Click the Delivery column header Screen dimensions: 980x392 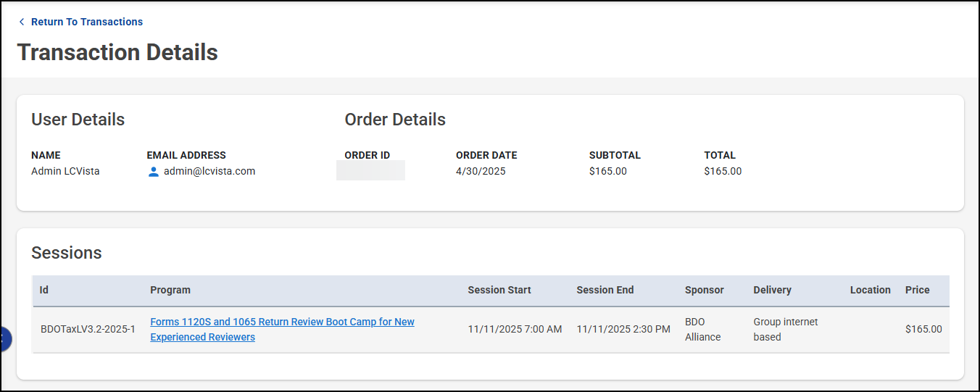tap(772, 290)
